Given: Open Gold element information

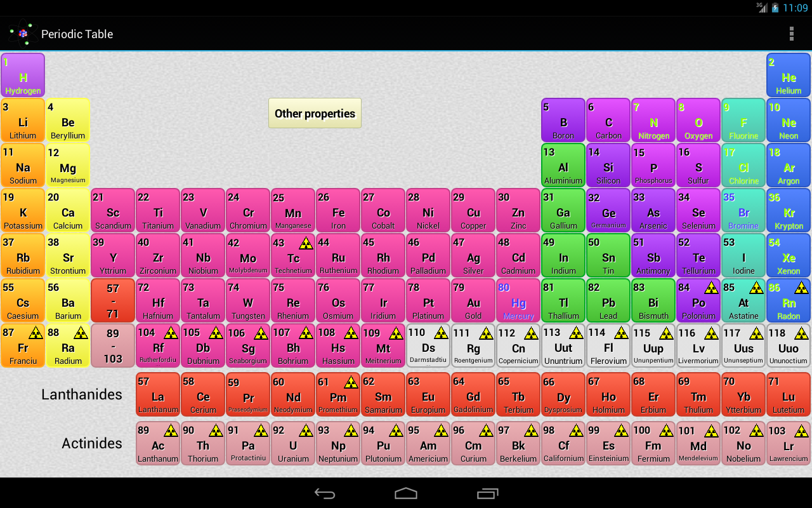Looking at the screenshot, I should point(473,300).
